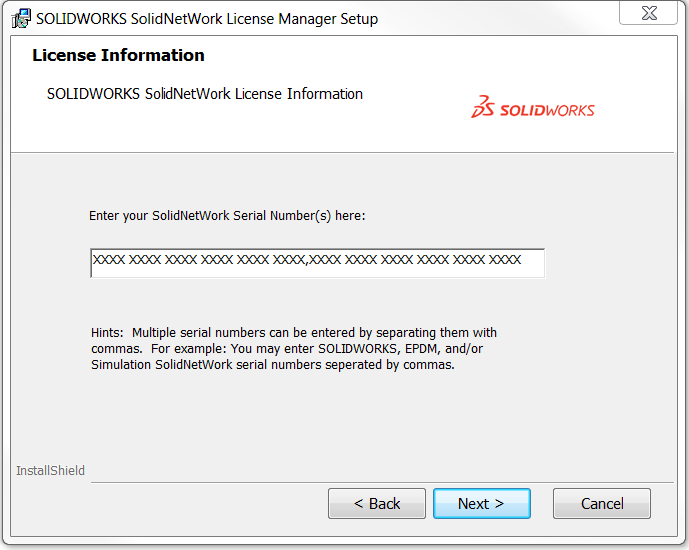Screen dimensions: 689x550
Task: Click the InstallShield label
Action: 51,470
